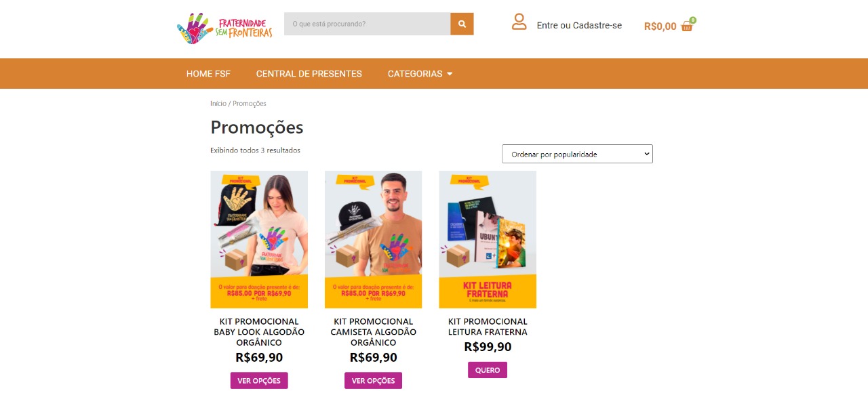Open Kit Promocional Baby Look title link
The width and height of the screenshot is (868, 410).
click(x=259, y=332)
